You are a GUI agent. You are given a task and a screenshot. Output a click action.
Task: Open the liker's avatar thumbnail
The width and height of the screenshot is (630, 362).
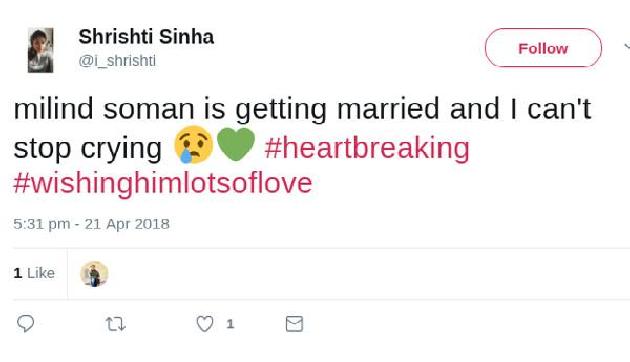[94, 274]
